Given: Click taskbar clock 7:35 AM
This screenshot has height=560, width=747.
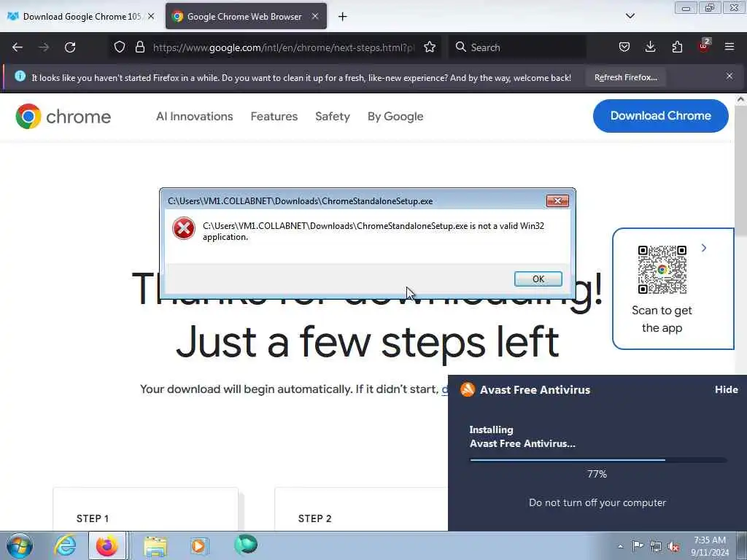Looking at the screenshot, I should (x=710, y=546).
